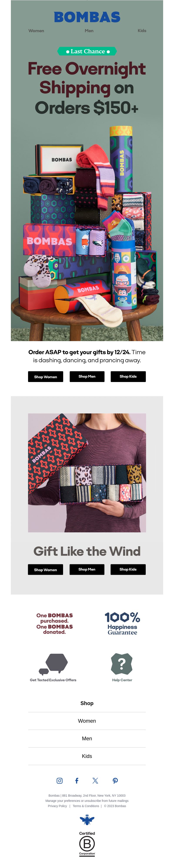Click Shop Kids button below Gift Like the Wind
The height and width of the screenshot is (868, 174).
[x=128, y=569]
